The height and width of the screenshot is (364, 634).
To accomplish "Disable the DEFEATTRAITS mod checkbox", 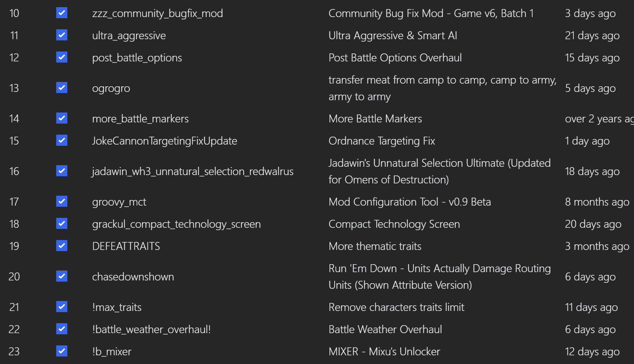I will click(x=62, y=246).
